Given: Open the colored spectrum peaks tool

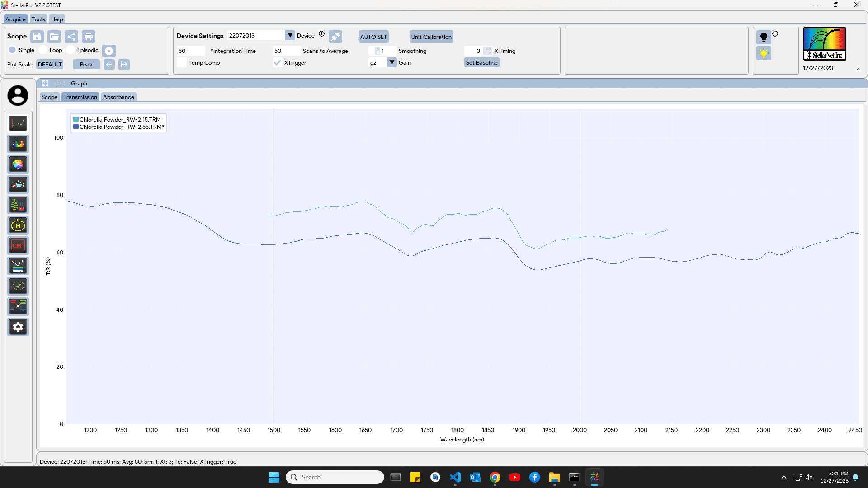Looking at the screenshot, I should click(18, 144).
